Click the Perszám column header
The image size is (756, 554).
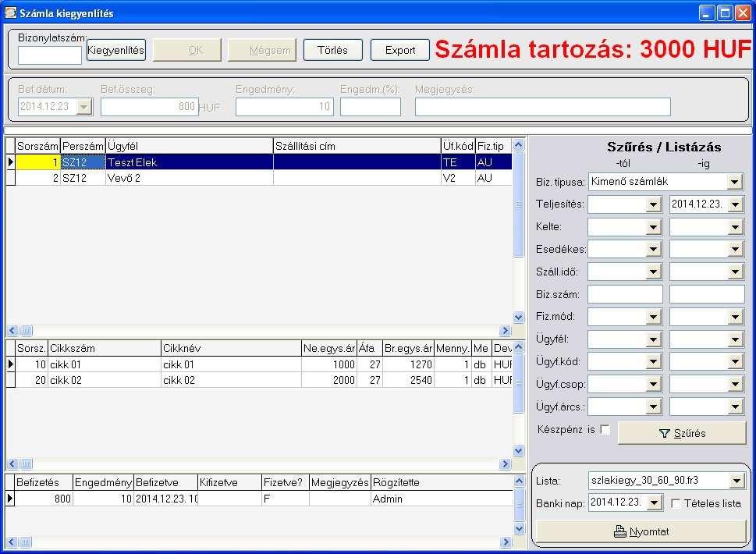point(83,146)
